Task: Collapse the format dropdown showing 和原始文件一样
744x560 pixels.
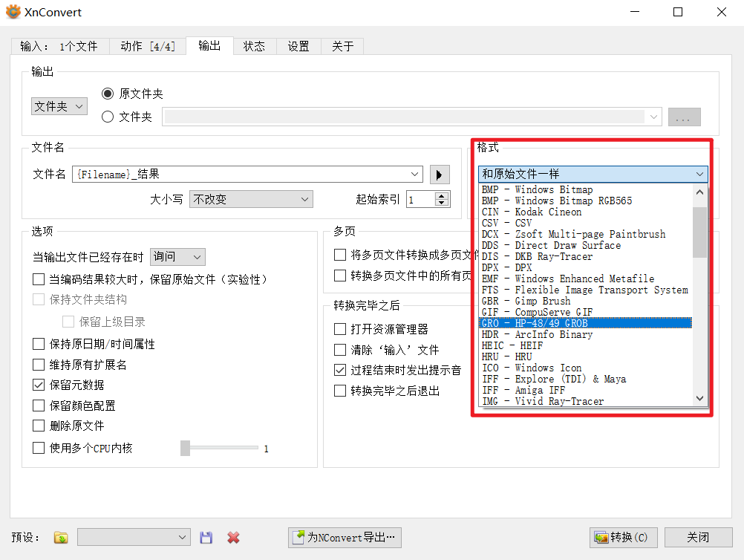Action: pos(593,175)
